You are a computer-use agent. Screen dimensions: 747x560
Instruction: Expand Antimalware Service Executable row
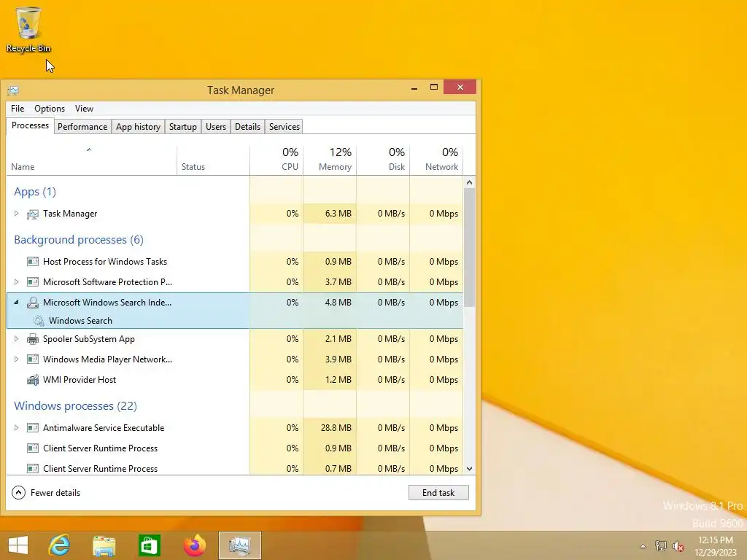pos(16,427)
